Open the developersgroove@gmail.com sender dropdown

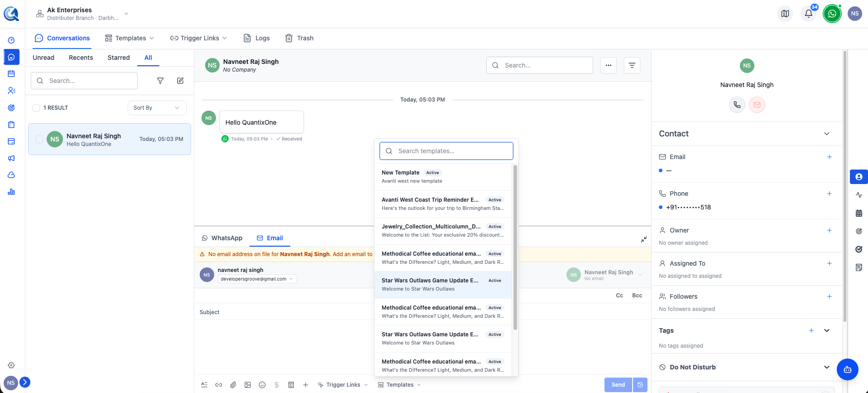(257, 279)
